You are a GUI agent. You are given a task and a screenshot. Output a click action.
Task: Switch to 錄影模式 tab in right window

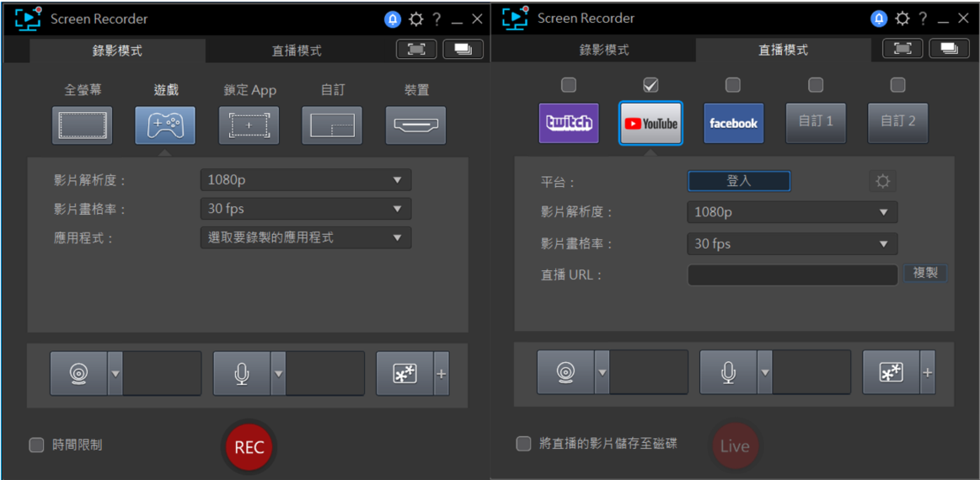pos(603,50)
